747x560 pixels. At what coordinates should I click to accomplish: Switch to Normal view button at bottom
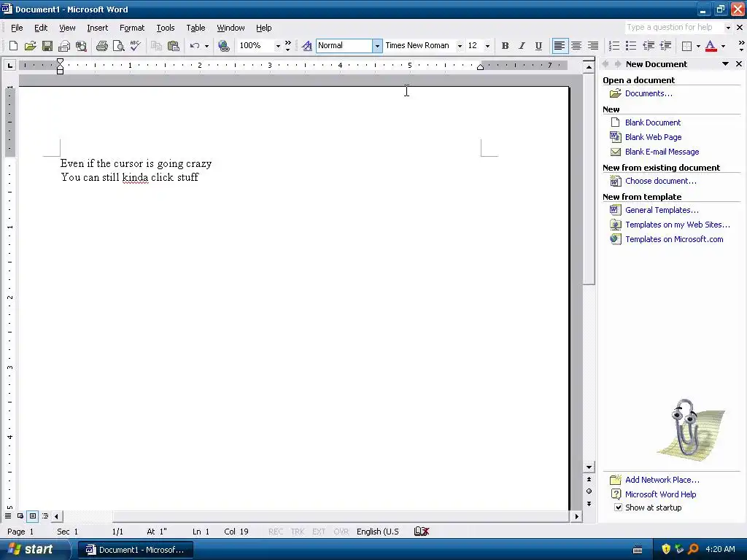[x=8, y=516]
